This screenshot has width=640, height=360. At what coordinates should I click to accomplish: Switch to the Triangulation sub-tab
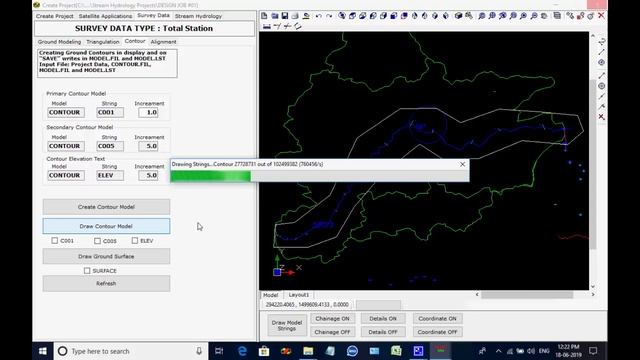pos(103,42)
